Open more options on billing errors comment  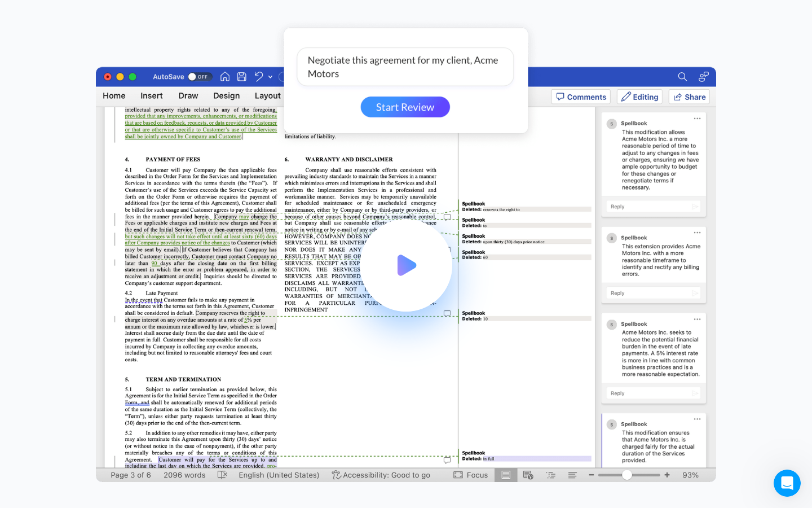[698, 233]
